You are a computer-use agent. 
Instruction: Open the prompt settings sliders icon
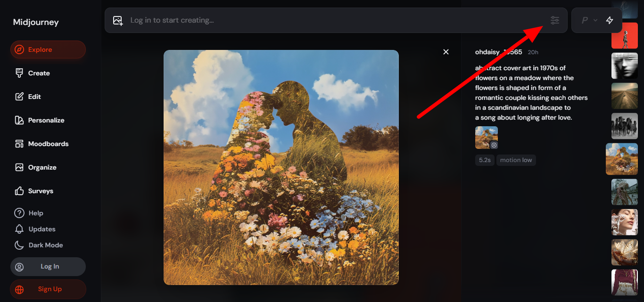coord(555,20)
